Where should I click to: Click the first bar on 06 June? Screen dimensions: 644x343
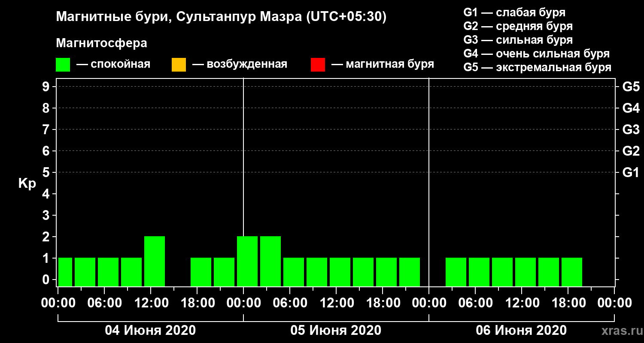456,272
